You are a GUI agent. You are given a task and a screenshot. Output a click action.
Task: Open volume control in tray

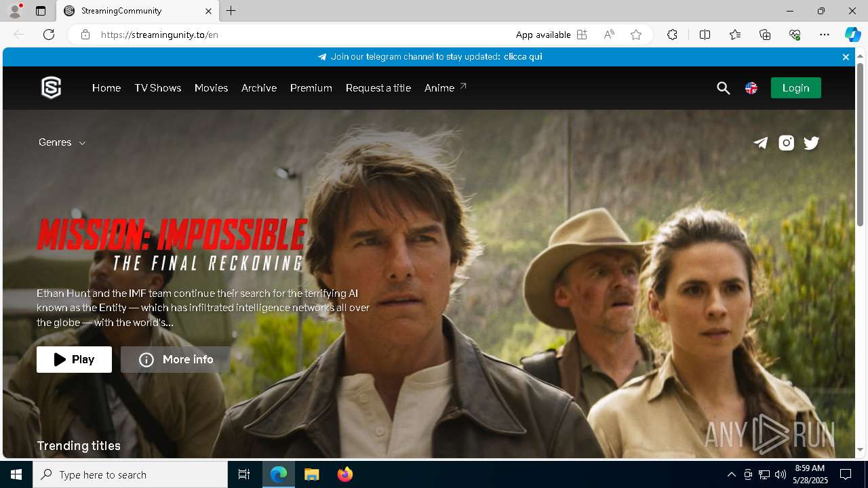click(781, 474)
